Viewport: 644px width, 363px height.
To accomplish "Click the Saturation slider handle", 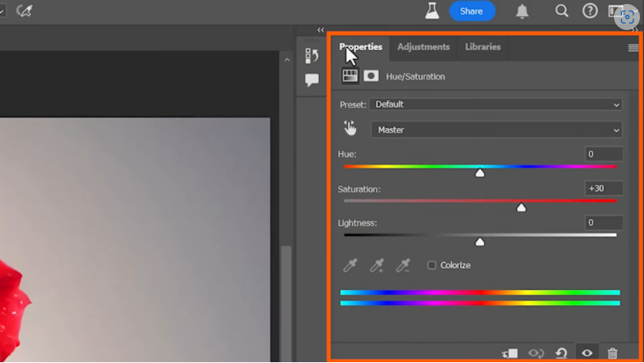I will 522,207.
